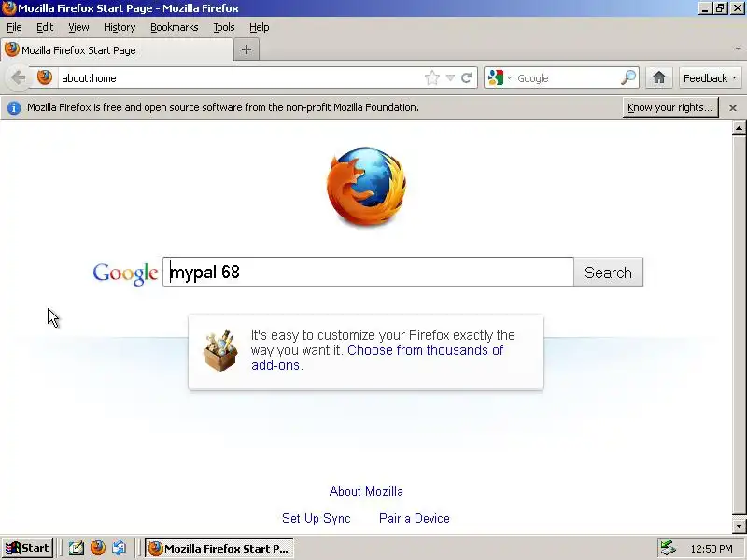747x560 pixels.
Task: Close the Firefox window
Action: [738, 8]
